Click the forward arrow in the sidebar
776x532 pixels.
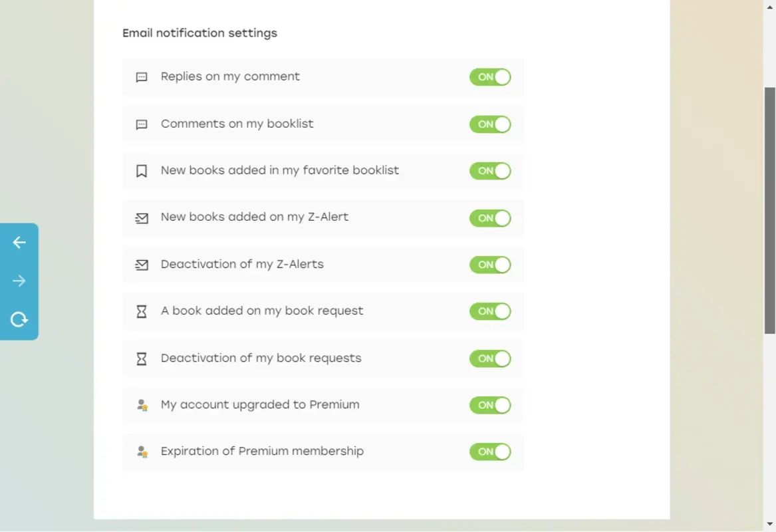click(19, 281)
